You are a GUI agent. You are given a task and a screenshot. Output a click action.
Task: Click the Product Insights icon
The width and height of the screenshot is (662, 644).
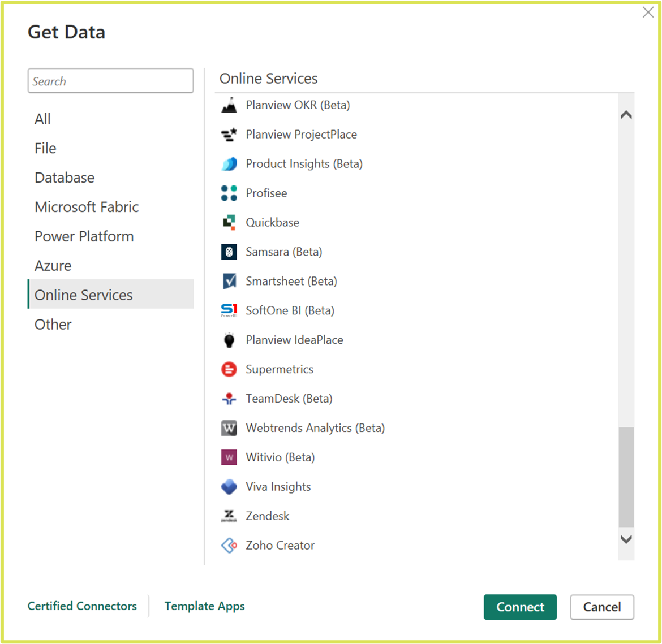click(229, 164)
